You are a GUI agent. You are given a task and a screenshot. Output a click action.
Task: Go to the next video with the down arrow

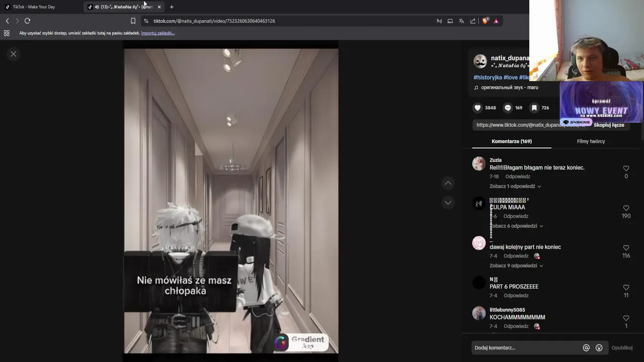pyautogui.click(x=448, y=203)
